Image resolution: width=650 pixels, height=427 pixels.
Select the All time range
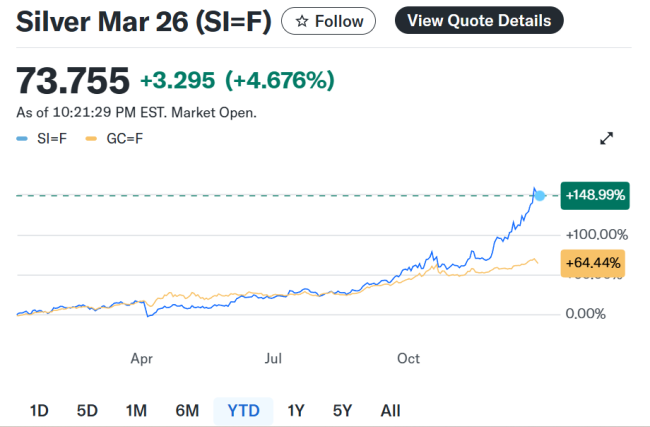(390, 410)
